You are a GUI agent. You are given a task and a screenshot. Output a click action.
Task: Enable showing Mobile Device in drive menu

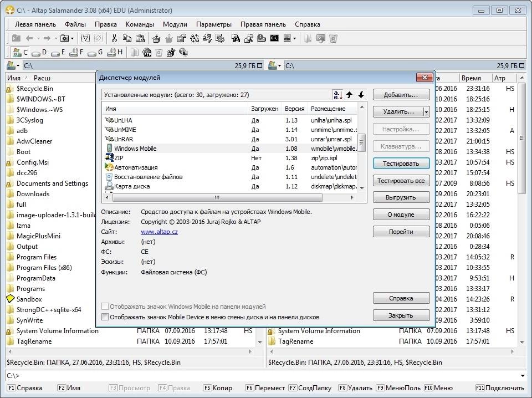[105, 317]
